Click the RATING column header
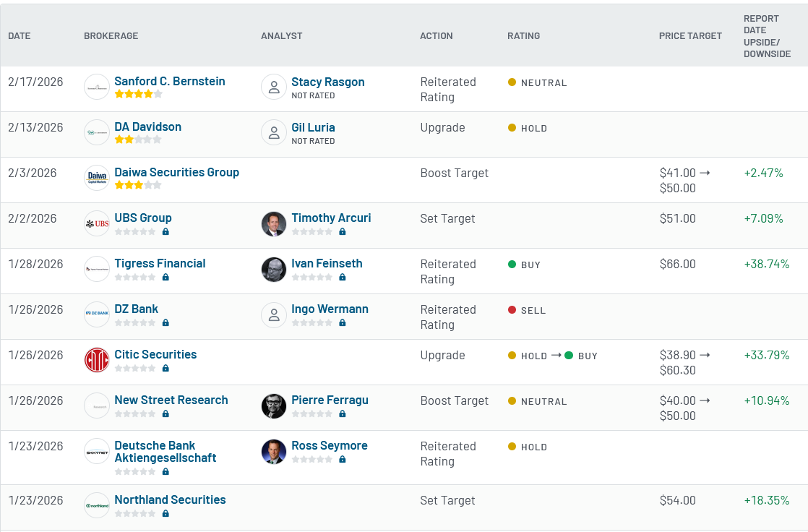808x532 pixels. [x=523, y=36]
